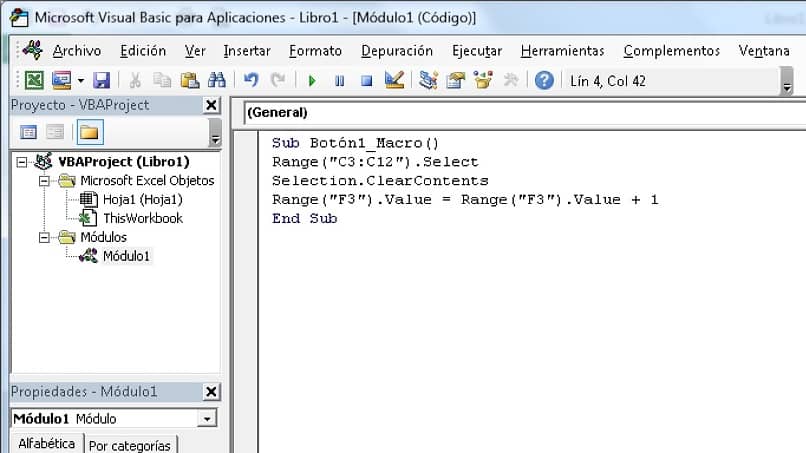Select the Módulos folder item
The height and width of the screenshot is (453, 806).
click(103, 238)
